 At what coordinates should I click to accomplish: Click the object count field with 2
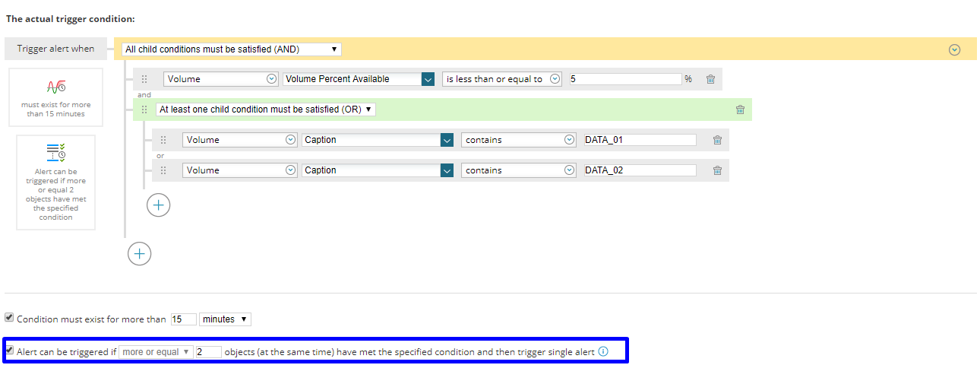[209, 352]
